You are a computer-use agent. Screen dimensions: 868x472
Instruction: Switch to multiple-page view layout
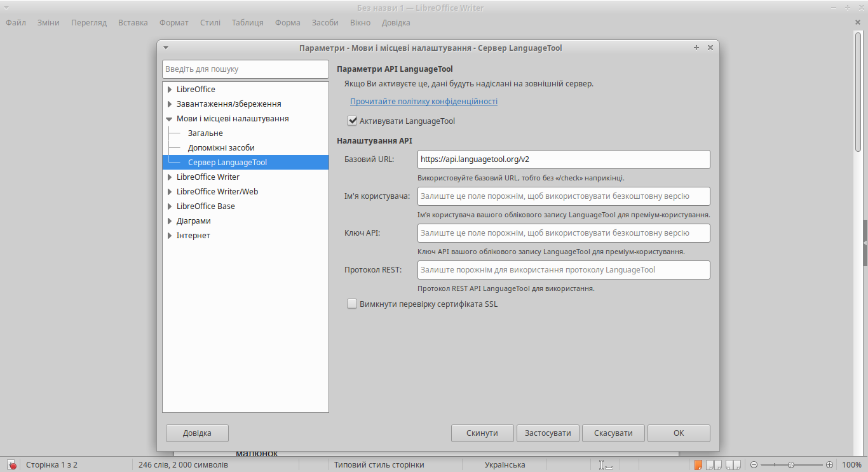point(713,465)
